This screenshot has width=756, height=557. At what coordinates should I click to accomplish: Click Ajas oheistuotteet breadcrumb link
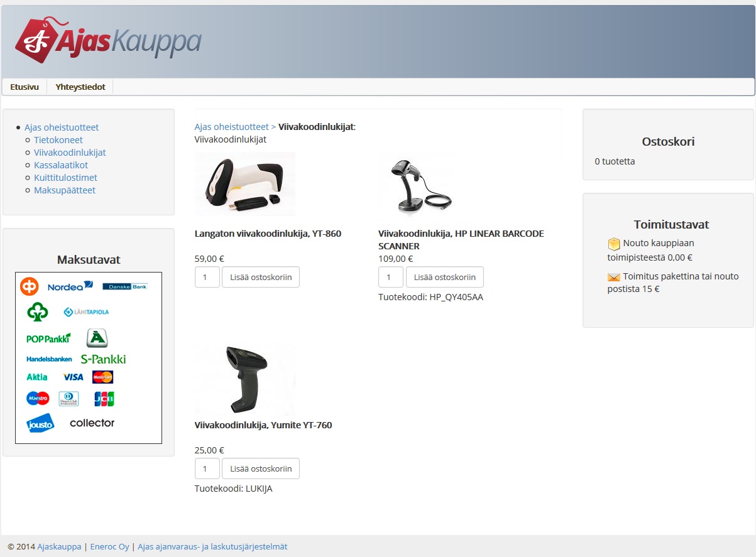point(231,127)
